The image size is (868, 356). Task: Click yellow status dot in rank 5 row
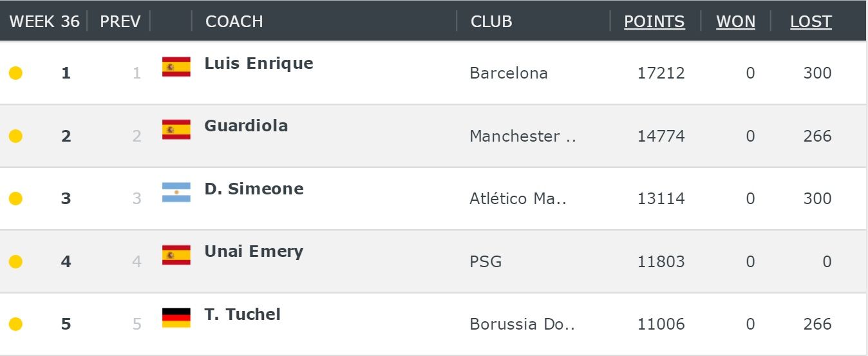[x=16, y=324]
